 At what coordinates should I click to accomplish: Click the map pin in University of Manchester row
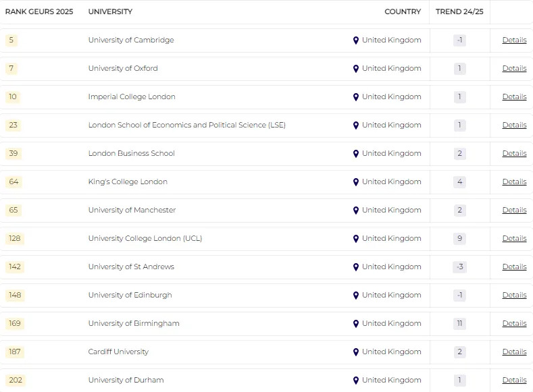click(x=356, y=211)
